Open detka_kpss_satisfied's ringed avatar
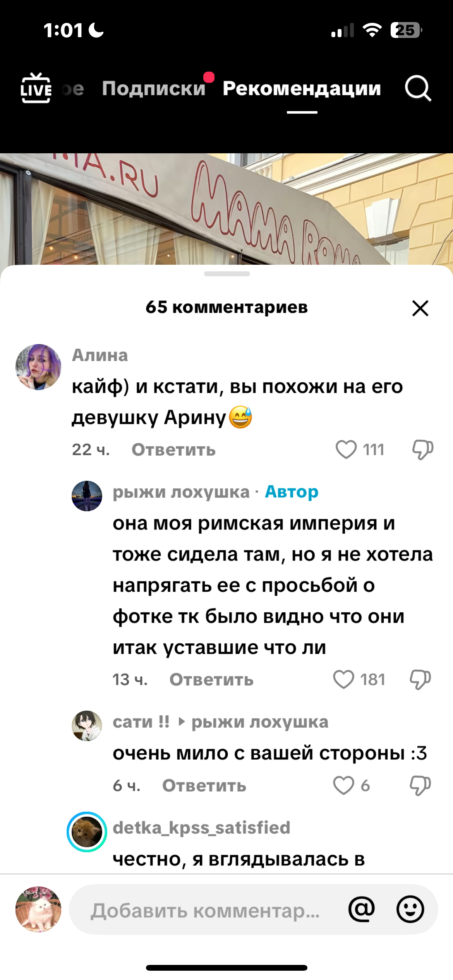 87,832
